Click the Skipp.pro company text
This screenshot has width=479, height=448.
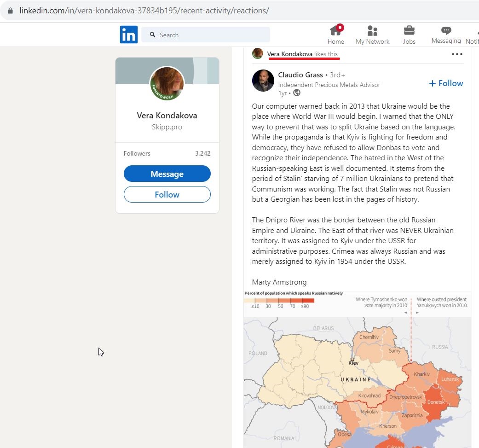click(167, 127)
